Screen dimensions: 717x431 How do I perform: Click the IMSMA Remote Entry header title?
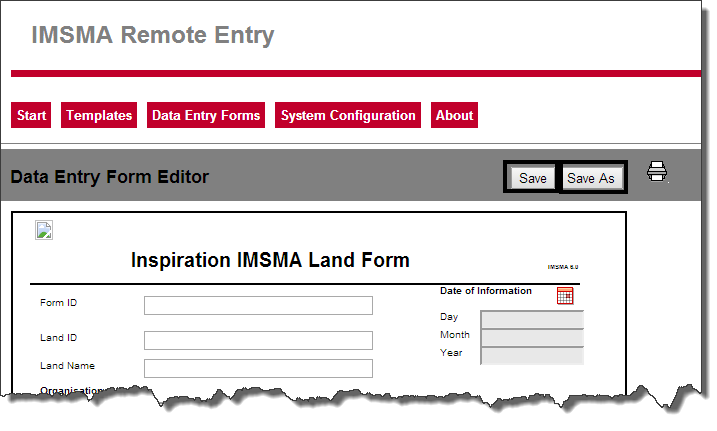(x=153, y=36)
